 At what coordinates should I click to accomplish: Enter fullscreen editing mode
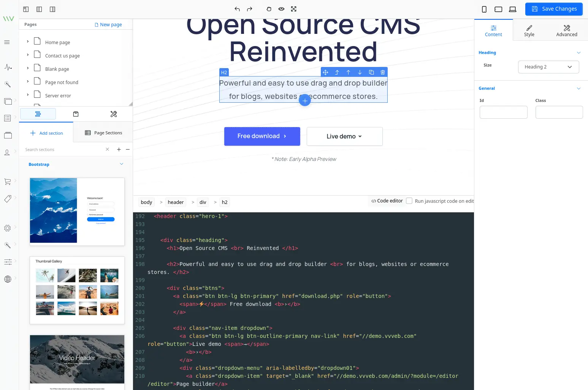293,9
